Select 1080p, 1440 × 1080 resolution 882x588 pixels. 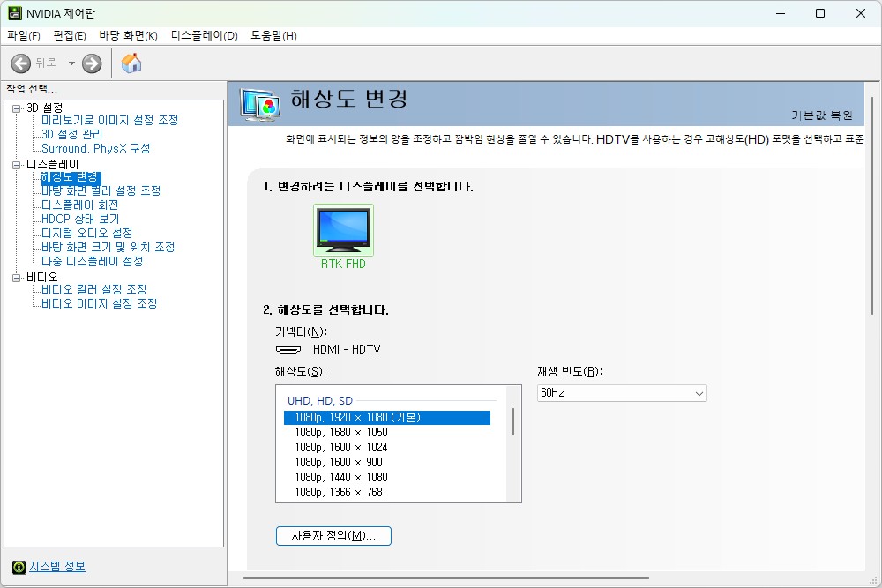(x=387, y=477)
